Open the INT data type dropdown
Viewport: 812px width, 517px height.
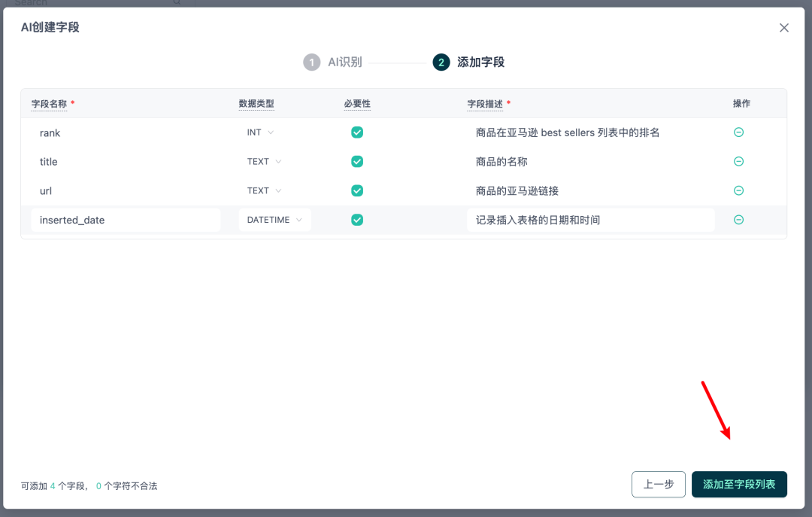coord(260,132)
